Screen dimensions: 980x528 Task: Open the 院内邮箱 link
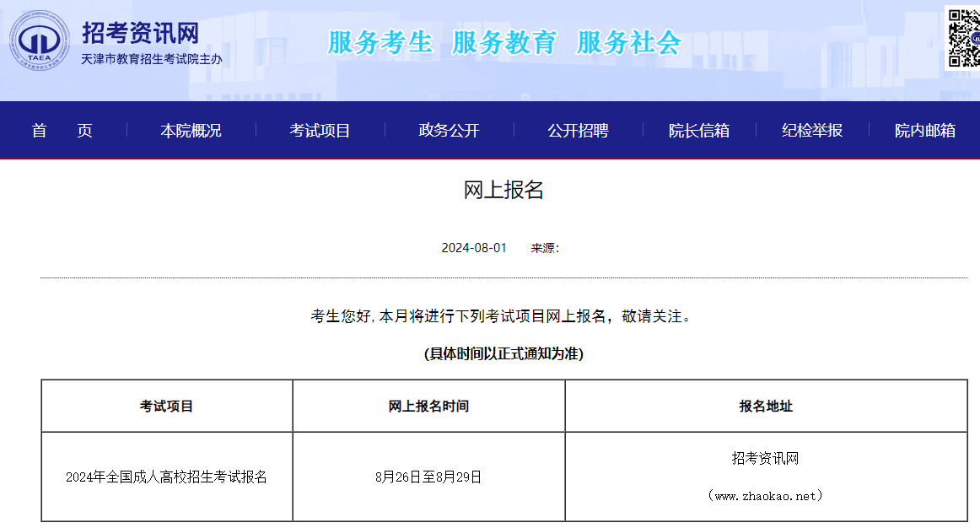point(924,131)
